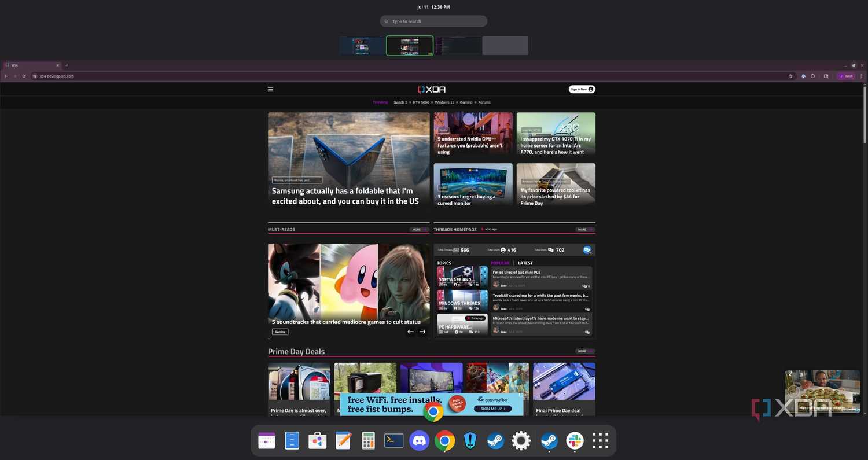Reload the page in Chrome
The image size is (868, 460).
[x=24, y=76]
